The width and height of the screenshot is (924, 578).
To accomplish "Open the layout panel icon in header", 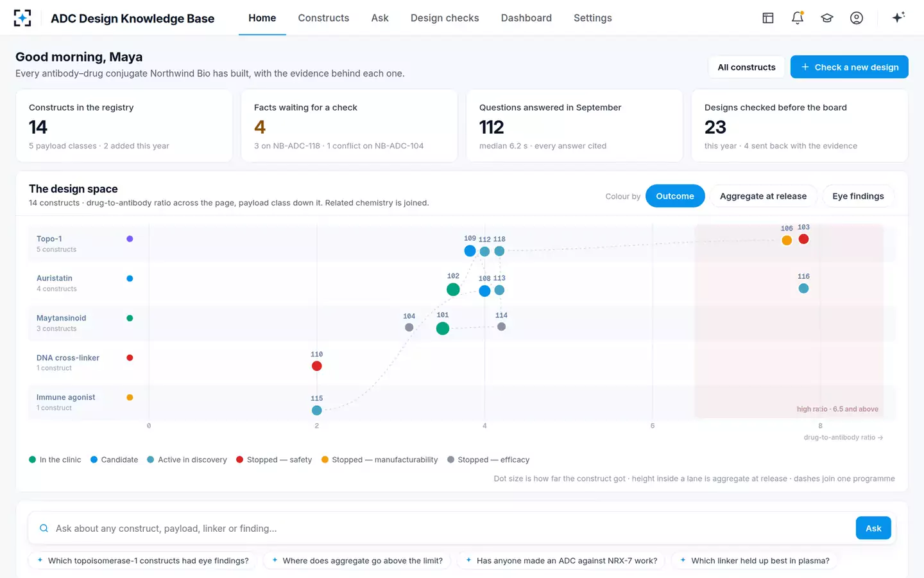I will pos(768,18).
